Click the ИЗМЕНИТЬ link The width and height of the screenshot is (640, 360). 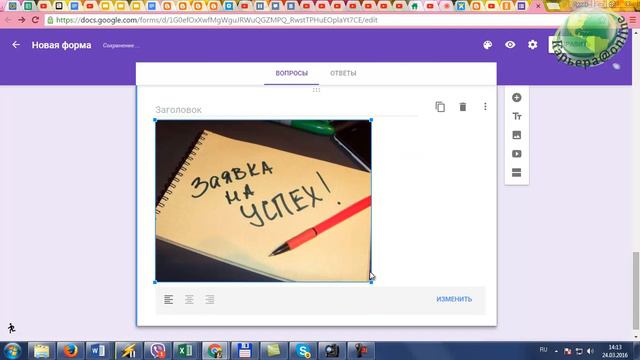pyautogui.click(x=454, y=299)
